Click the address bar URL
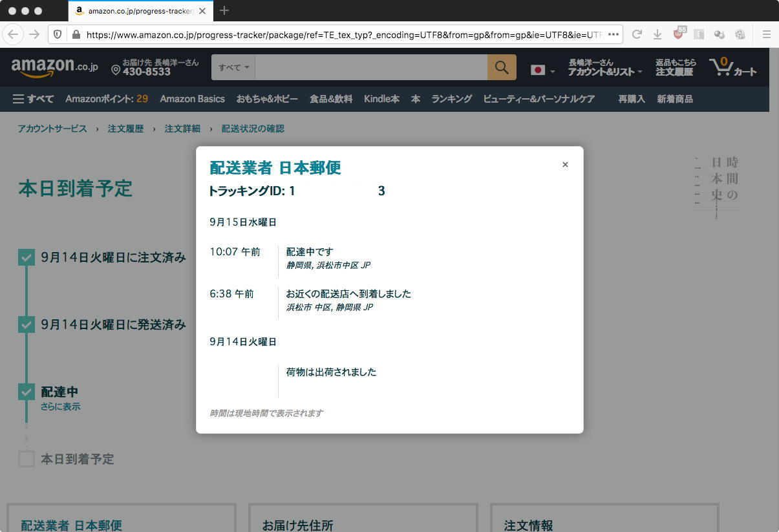The width and height of the screenshot is (779, 532). point(344,35)
